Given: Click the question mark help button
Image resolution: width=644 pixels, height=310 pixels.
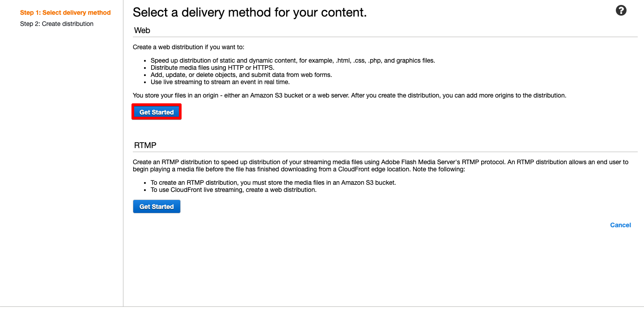Looking at the screenshot, I should coord(621,10).
